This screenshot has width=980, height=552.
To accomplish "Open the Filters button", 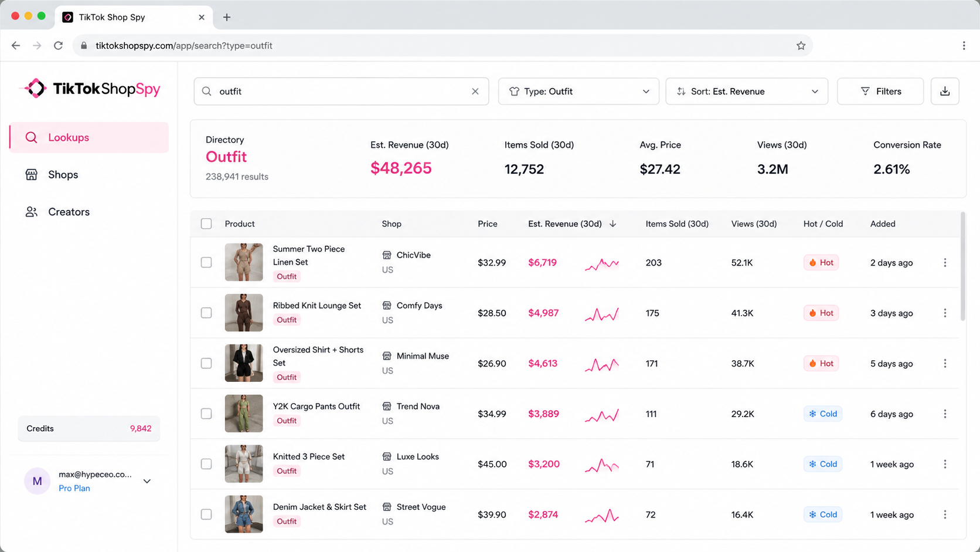I will coord(880,92).
